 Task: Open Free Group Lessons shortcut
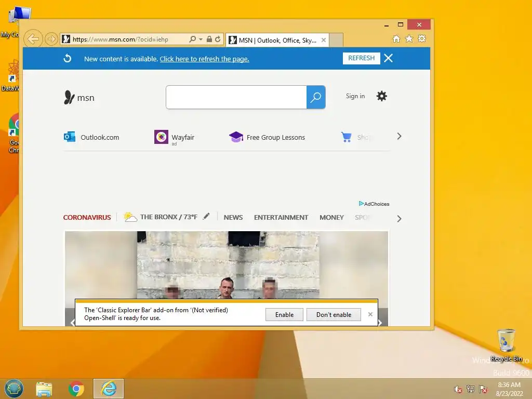click(x=267, y=137)
